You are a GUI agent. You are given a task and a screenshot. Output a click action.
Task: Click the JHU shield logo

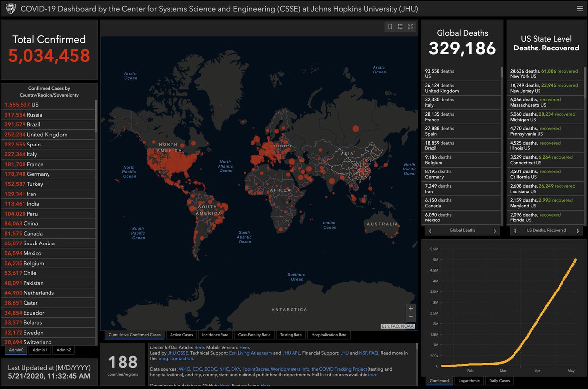(x=10, y=9)
